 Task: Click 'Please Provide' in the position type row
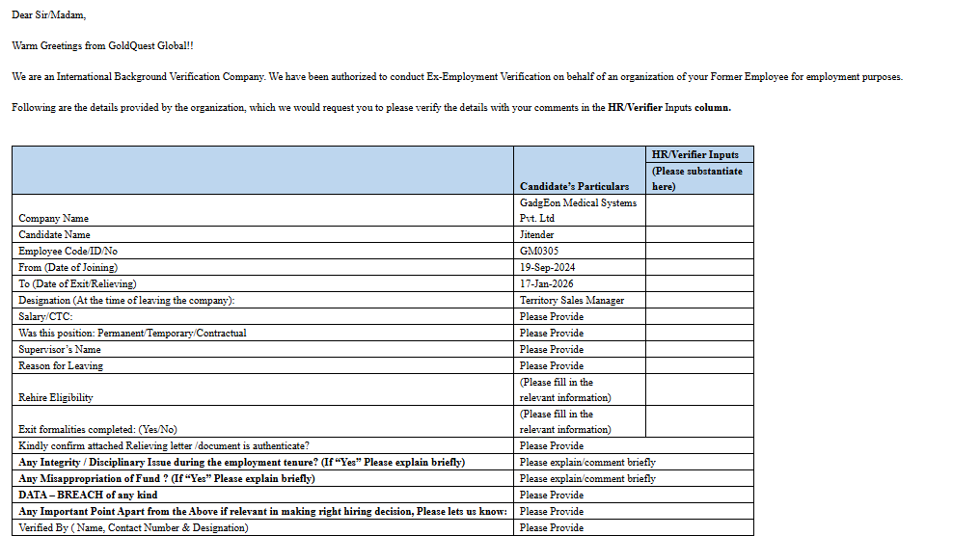552,333
